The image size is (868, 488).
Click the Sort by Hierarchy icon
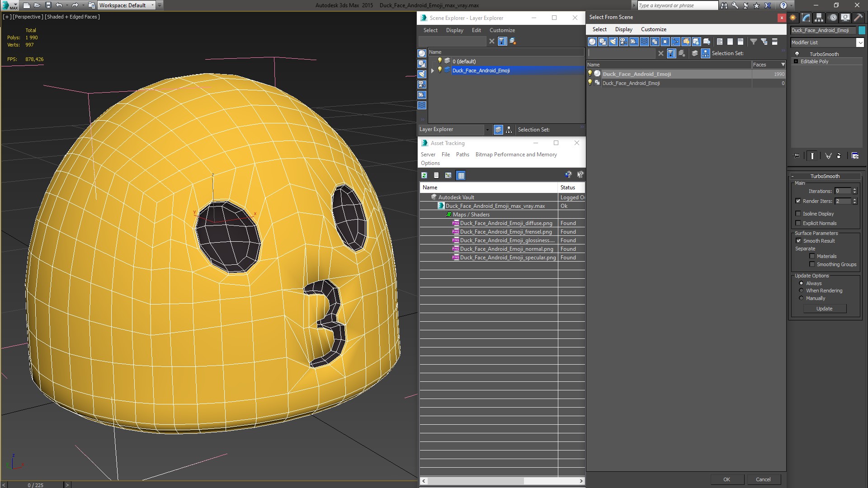tap(509, 130)
